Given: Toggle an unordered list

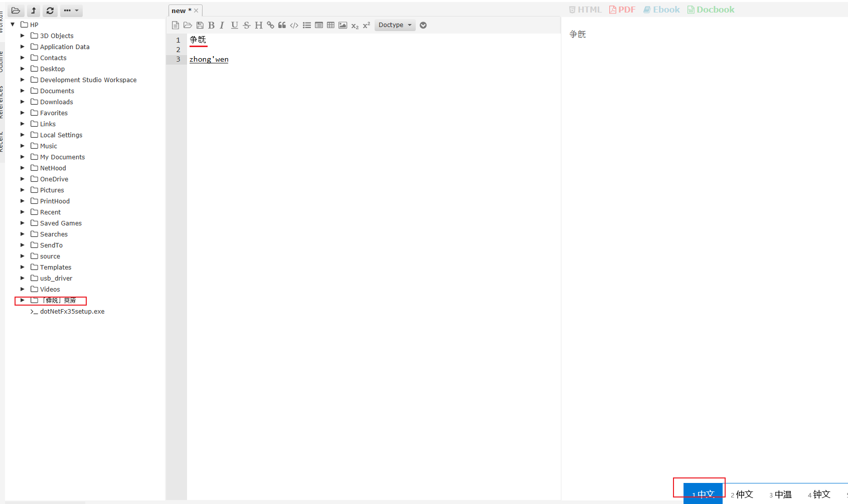Looking at the screenshot, I should coord(307,25).
